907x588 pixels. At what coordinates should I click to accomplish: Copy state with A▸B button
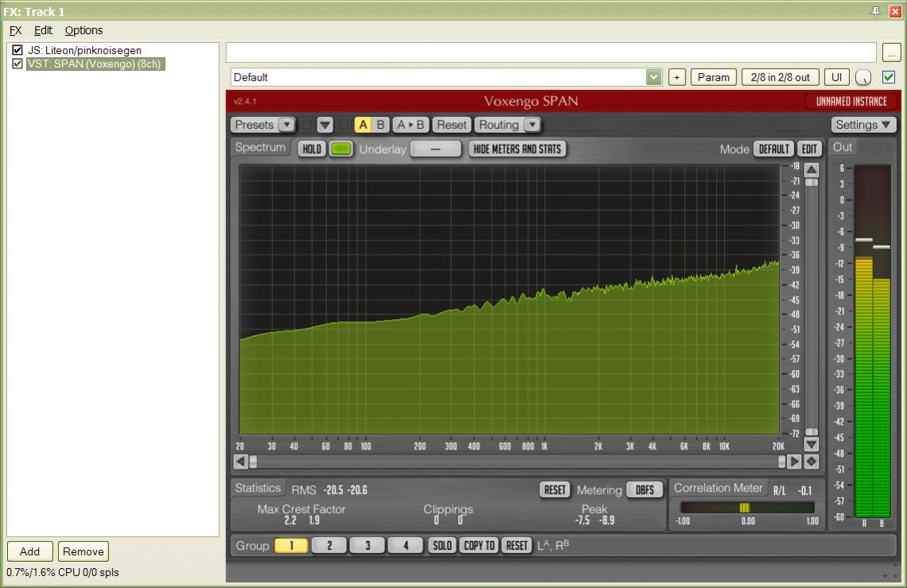pyautogui.click(x=411, y=124)
